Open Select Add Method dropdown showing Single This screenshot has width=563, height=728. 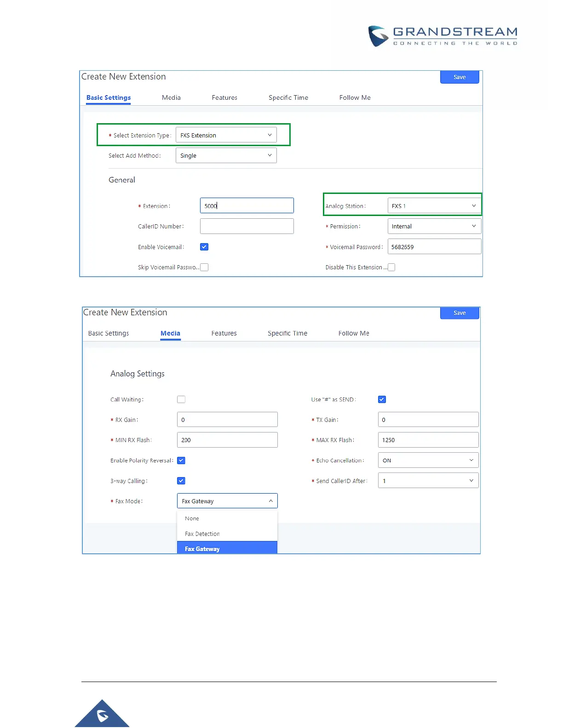coord(226,155)
